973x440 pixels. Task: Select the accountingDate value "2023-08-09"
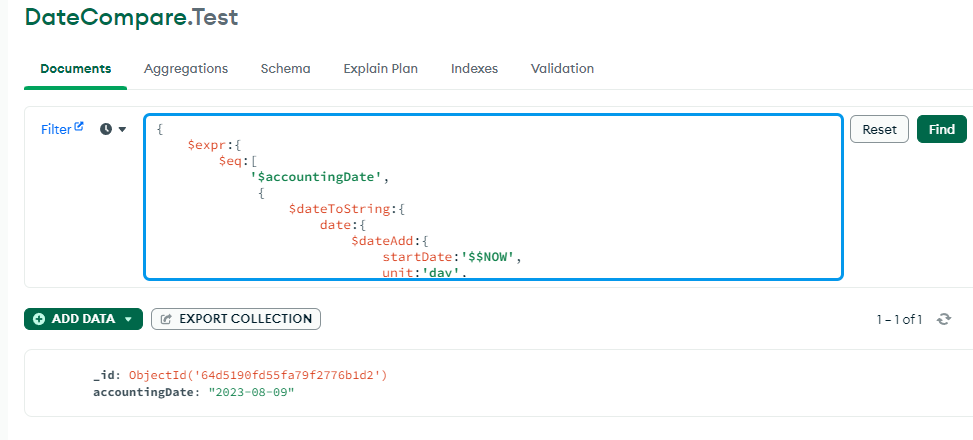tap(251, 391)
